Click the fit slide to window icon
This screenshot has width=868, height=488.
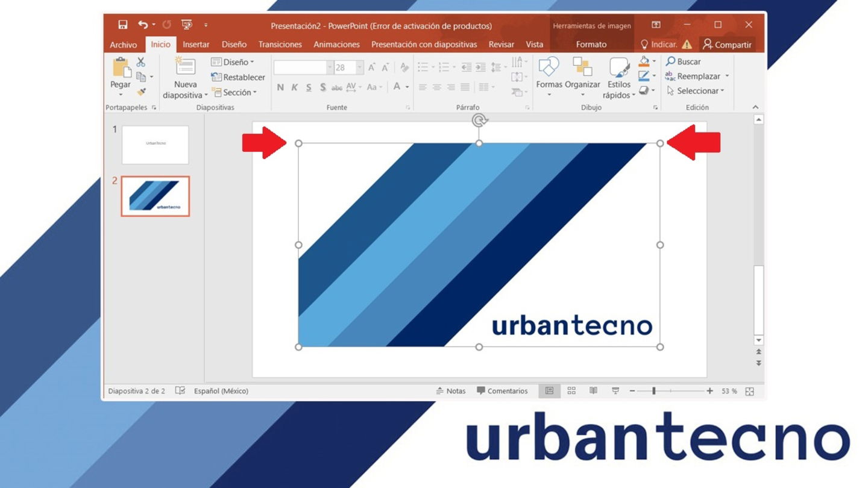(750, 391)
